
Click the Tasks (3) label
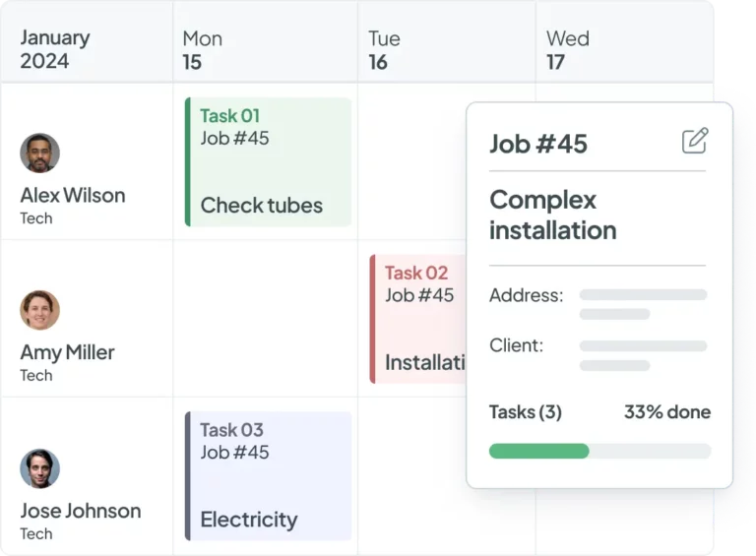click(525, 412)
